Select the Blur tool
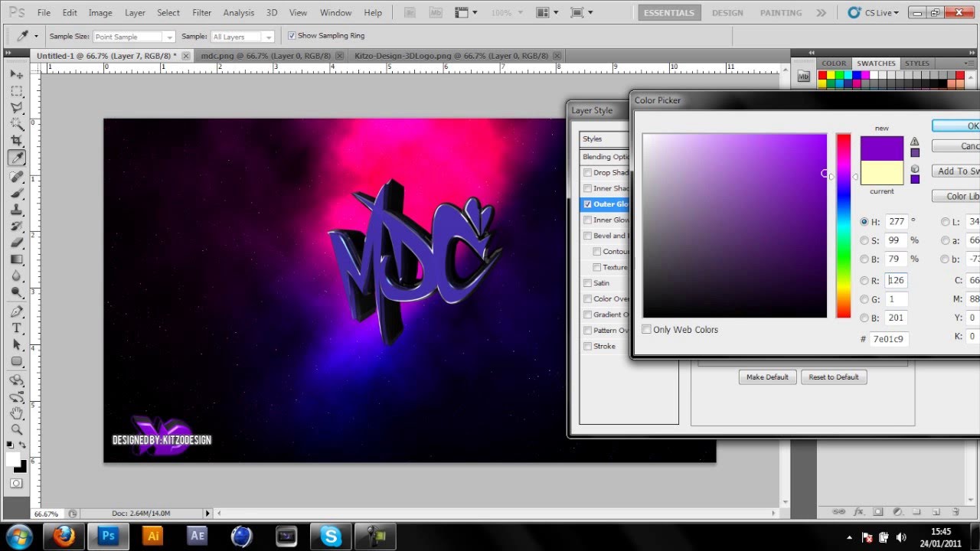The height and width of the screenshot is (551, 980). [x=17, y=276]
